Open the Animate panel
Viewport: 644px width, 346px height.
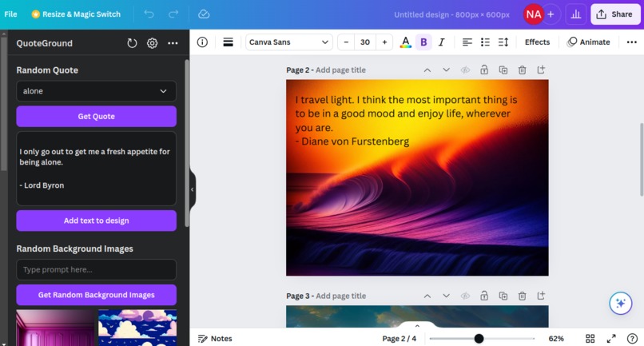(x=588, y=42)
